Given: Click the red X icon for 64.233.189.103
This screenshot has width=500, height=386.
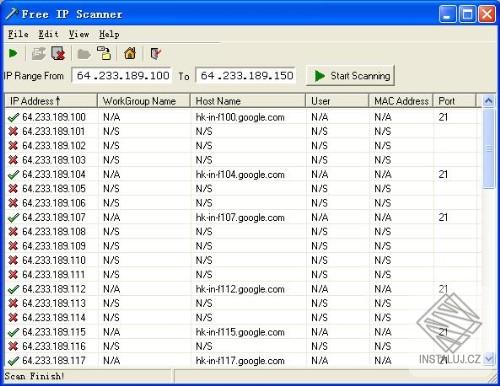Looking at the screenshot, I should [13, 160].
